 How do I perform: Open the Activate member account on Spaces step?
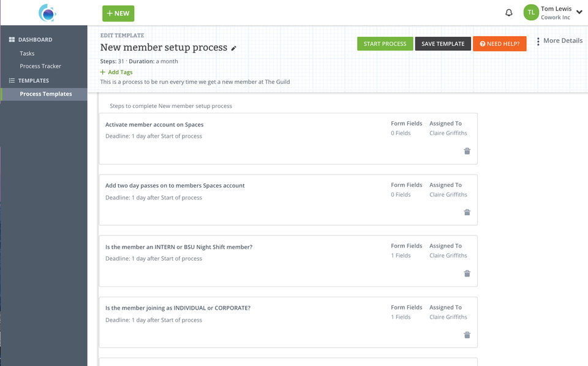pyautogui.click(x=154, y=124)
